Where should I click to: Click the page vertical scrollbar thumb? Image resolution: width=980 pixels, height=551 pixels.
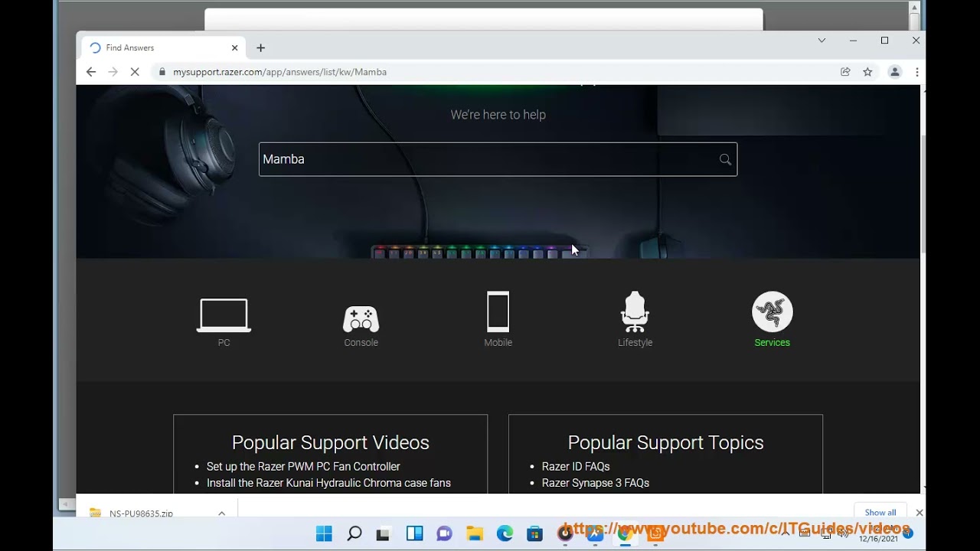(x=923, y=196)
